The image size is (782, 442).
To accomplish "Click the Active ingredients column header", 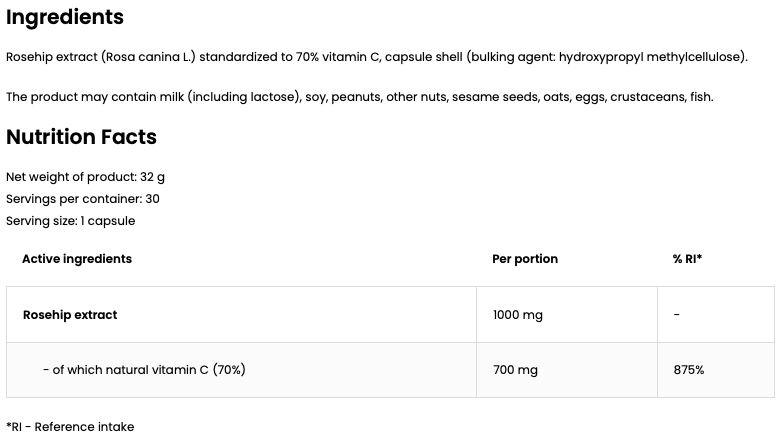I will 77,259.
